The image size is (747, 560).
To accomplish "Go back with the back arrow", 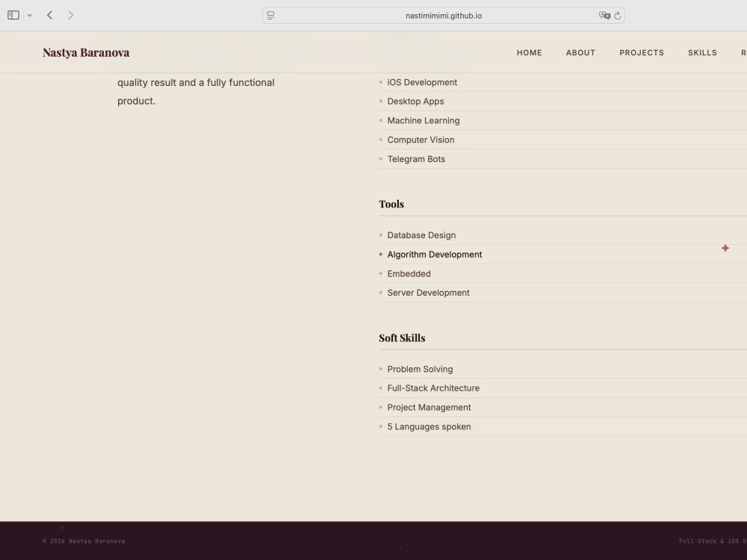I will 49,15.
